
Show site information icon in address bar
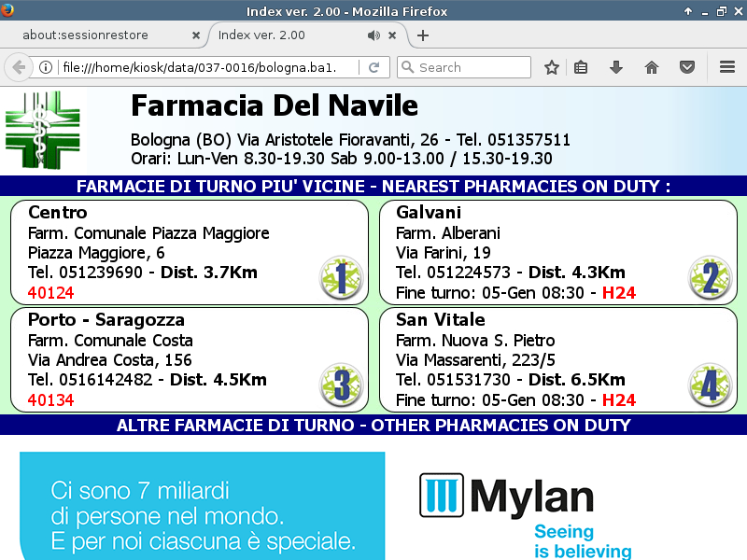click(x=45, y=67)
